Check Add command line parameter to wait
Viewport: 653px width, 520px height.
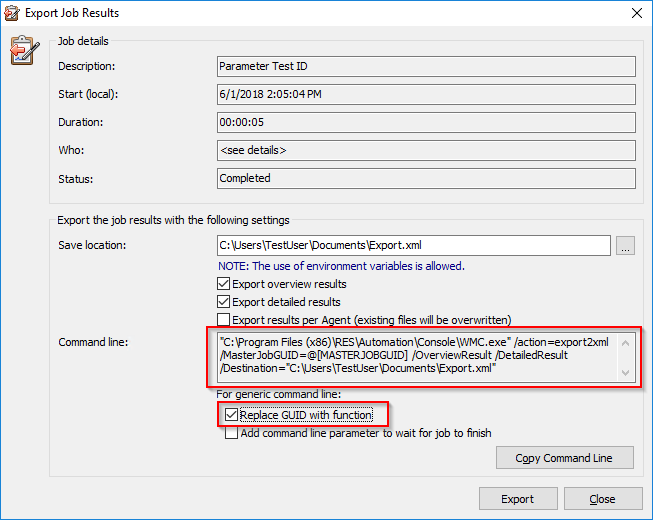[x=231, y=433]
